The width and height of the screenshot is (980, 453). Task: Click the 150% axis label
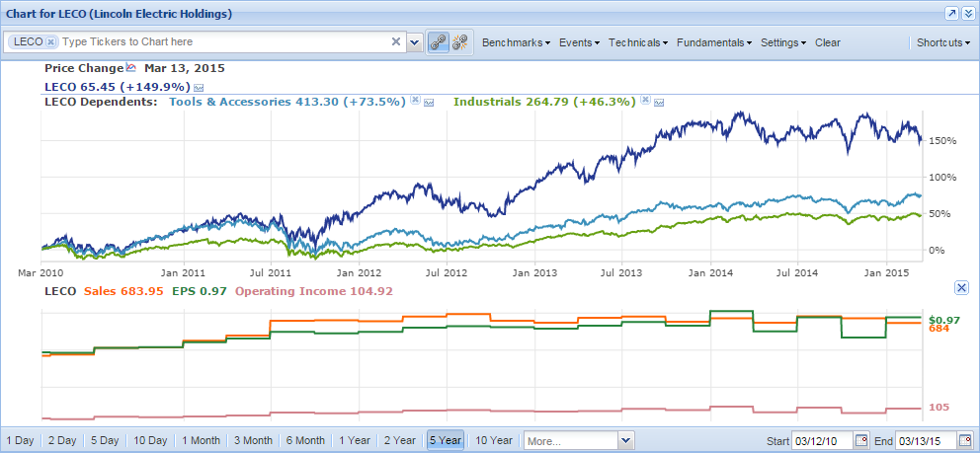(942, 140)
